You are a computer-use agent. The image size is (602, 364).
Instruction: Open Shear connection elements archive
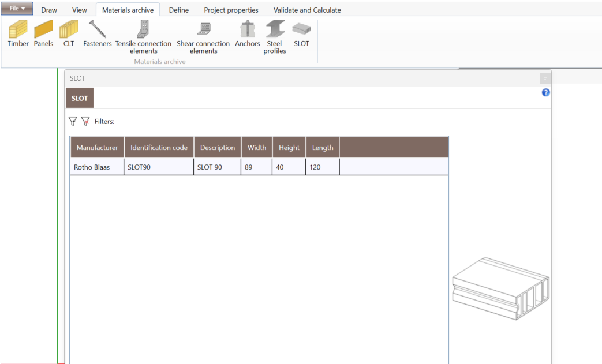(x=203, y=37)
